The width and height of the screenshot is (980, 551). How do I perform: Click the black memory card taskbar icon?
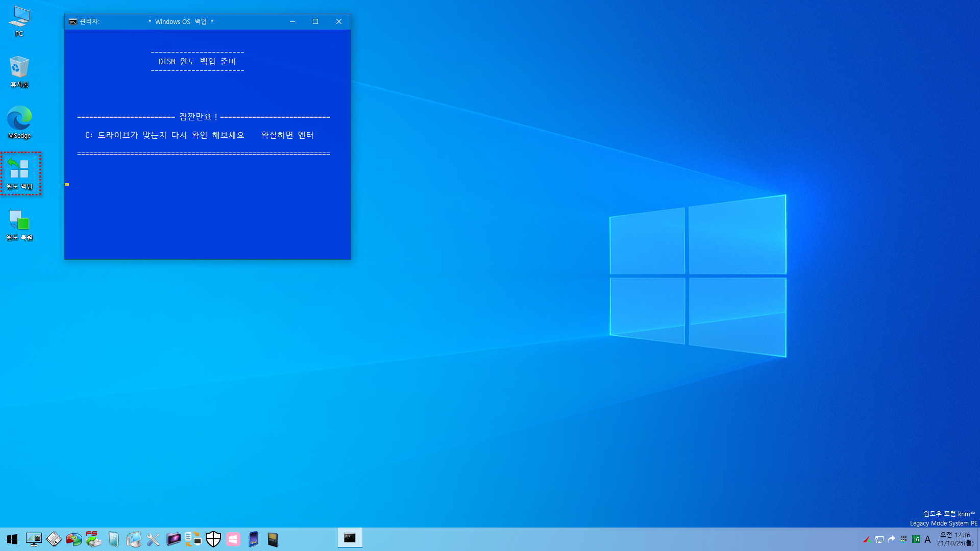(273, 539)
